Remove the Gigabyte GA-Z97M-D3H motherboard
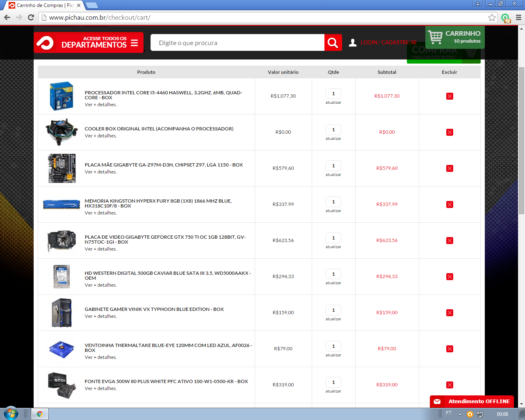The width and height of the screenshot is (525, 420). pyautogui.click(x=450, y=168)
